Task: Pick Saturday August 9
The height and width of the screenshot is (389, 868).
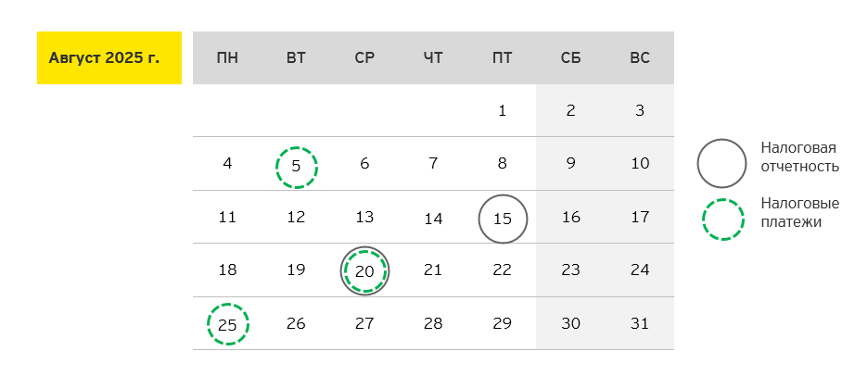Action: click(x=571, y=164)
